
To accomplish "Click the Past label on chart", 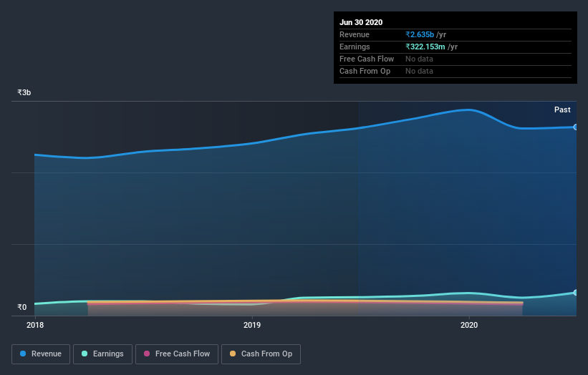I will [x=562, y=109].
